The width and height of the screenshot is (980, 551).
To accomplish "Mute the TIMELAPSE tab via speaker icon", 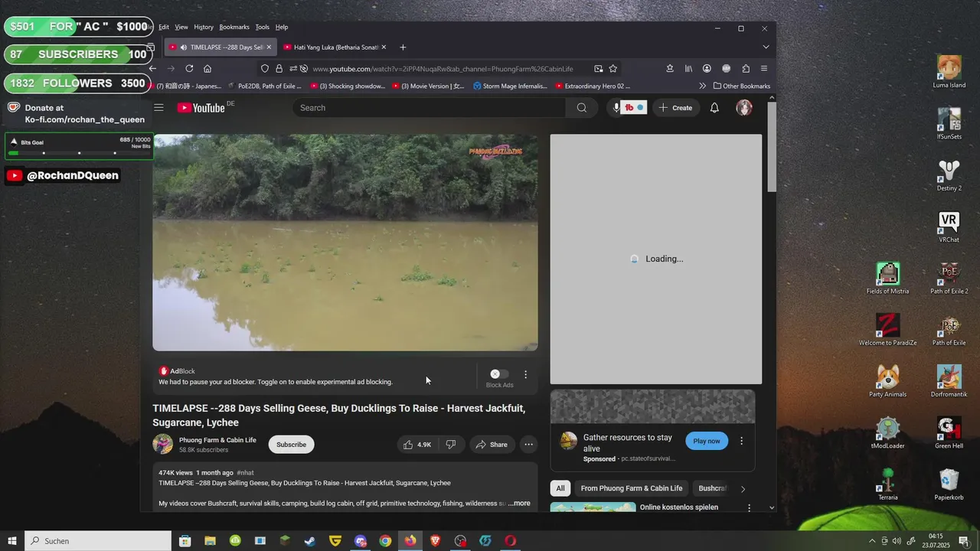I will point(184,47).
